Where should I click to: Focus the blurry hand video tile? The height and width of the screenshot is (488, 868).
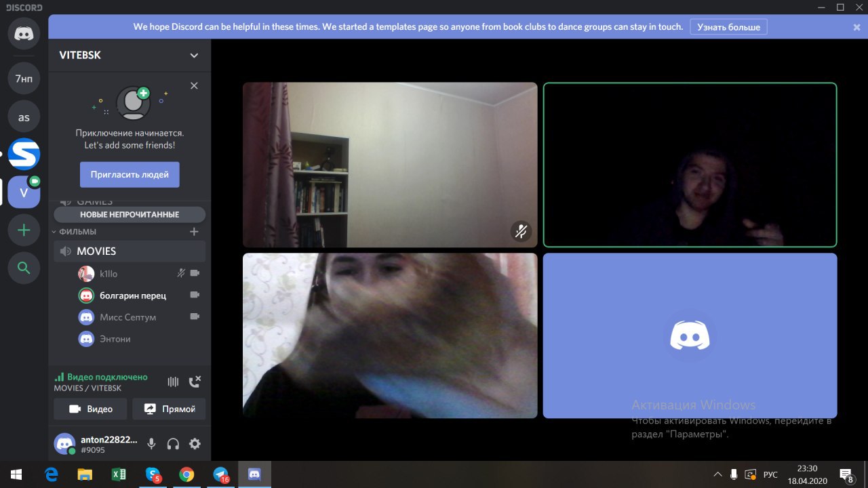pos(390,335)
